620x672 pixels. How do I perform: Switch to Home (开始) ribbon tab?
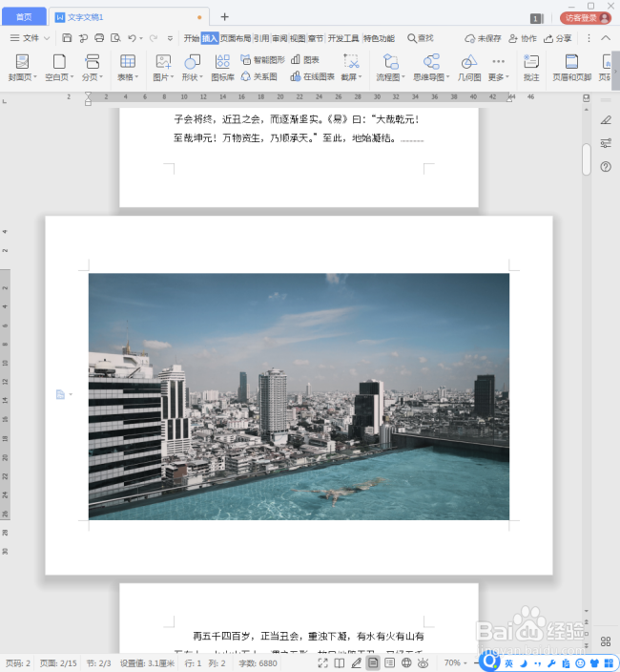192,38
